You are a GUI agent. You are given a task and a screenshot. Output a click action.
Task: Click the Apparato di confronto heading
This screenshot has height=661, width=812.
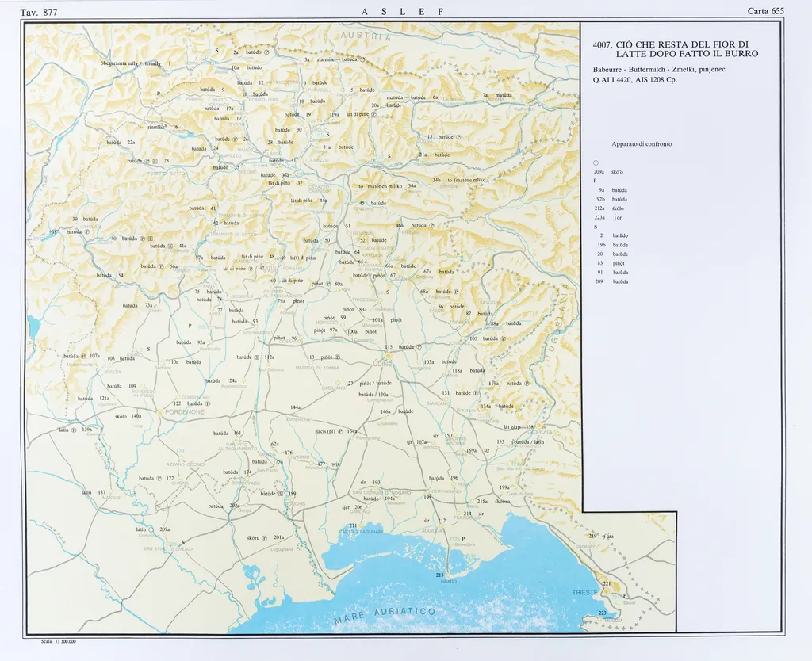[x=642, y=144]
